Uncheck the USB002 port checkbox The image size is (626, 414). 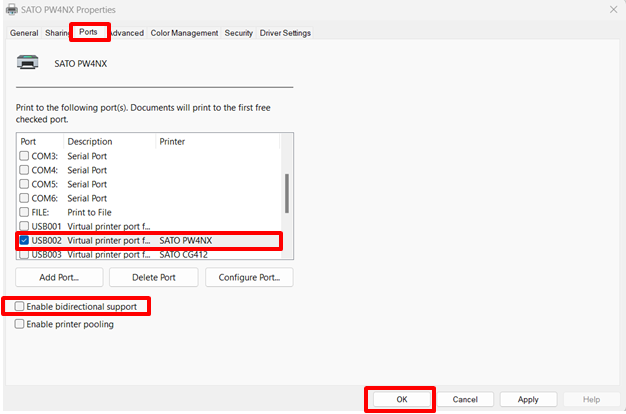point(25,241)
